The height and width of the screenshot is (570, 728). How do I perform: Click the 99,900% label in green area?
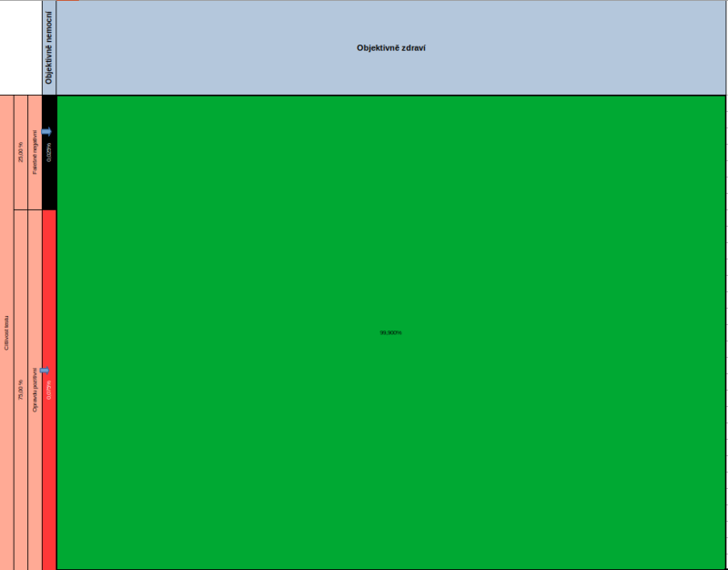[390, 333]
